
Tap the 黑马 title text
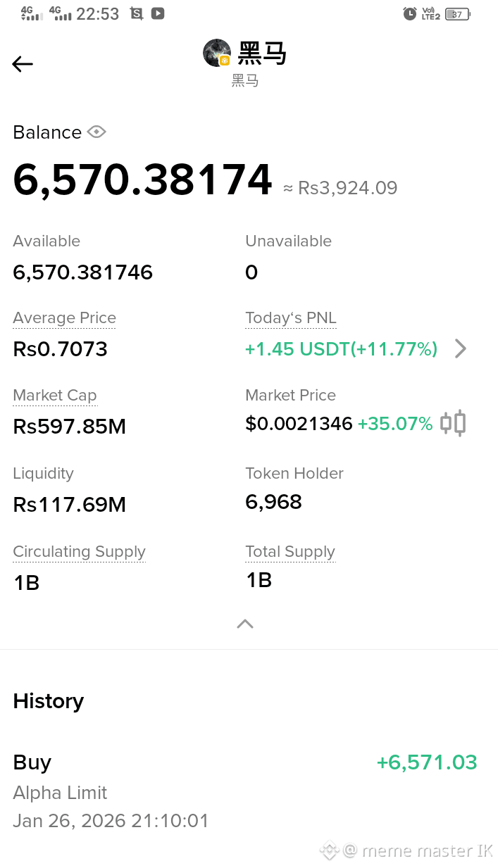coord(263,53)
